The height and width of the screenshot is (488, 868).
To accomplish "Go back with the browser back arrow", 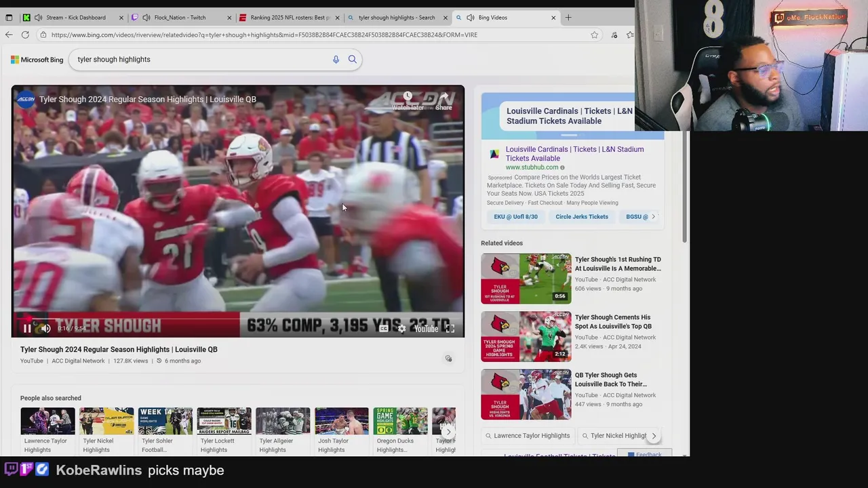I will [9, 35].
